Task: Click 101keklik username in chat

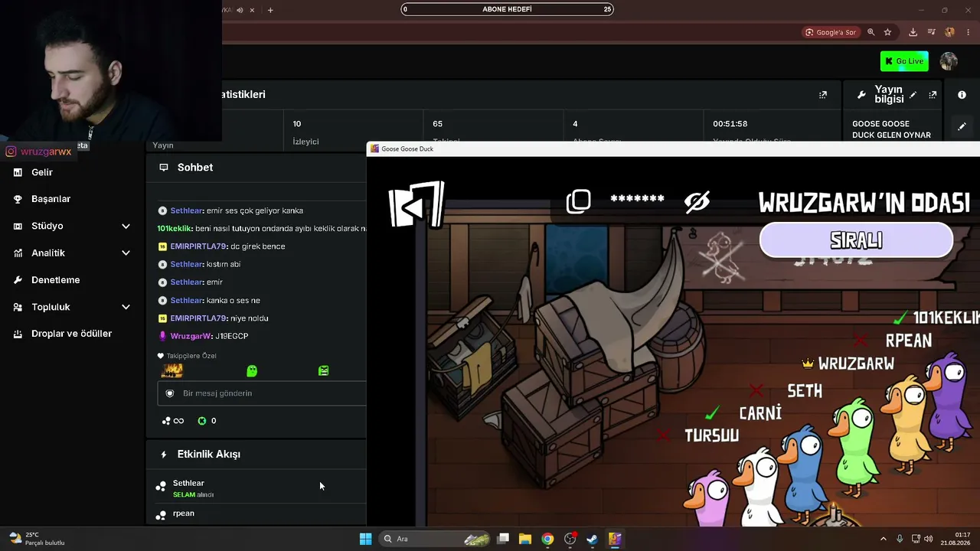Action: click(x=175, y=228)
